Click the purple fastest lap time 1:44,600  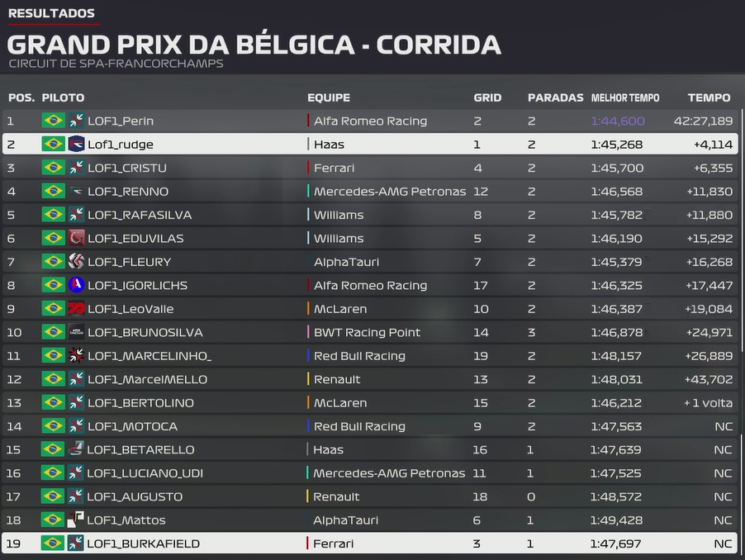tap(618, 121)
